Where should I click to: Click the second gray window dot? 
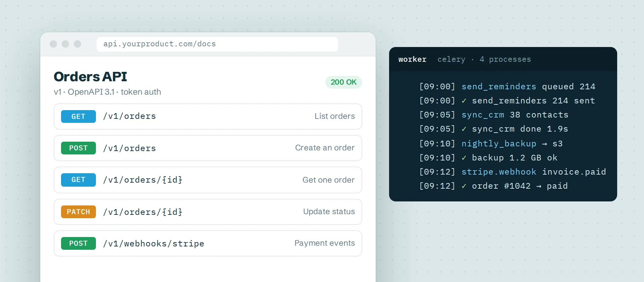(x=65, y=44)
